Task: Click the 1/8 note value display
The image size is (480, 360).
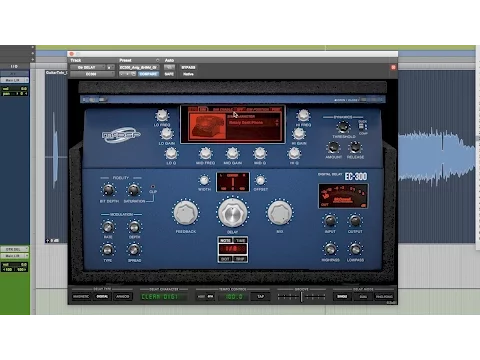Action: click(233, 249)
